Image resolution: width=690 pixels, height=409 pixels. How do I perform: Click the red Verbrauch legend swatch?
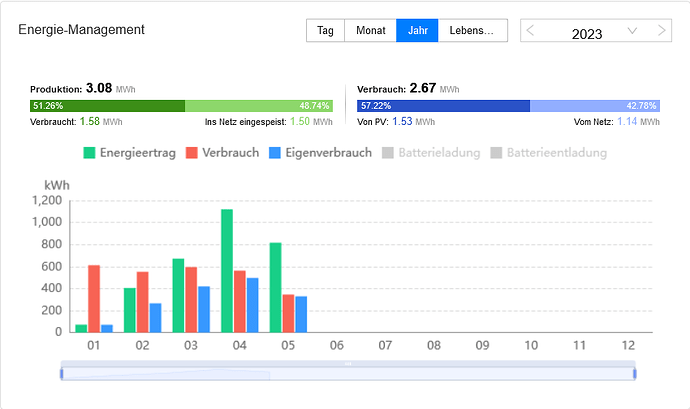(191, 153)
